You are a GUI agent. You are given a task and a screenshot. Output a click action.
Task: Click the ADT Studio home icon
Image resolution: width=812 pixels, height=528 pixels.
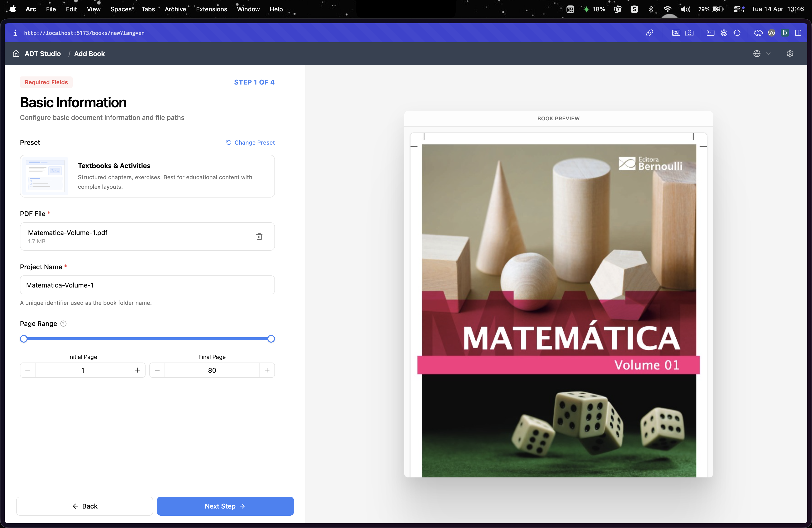16,54
